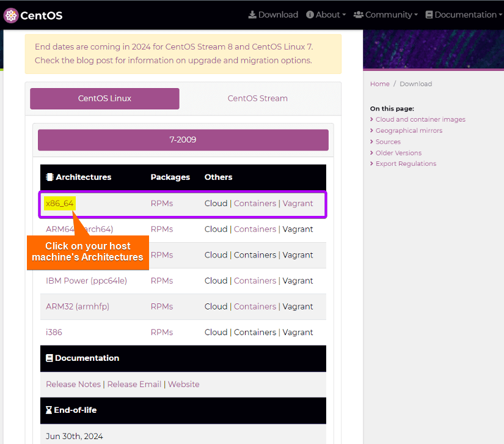Open Containers link in ARM64 row

[255, 229]
